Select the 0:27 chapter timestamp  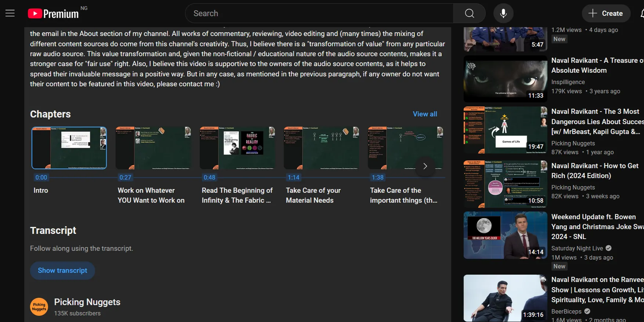(x=125, y=177)
